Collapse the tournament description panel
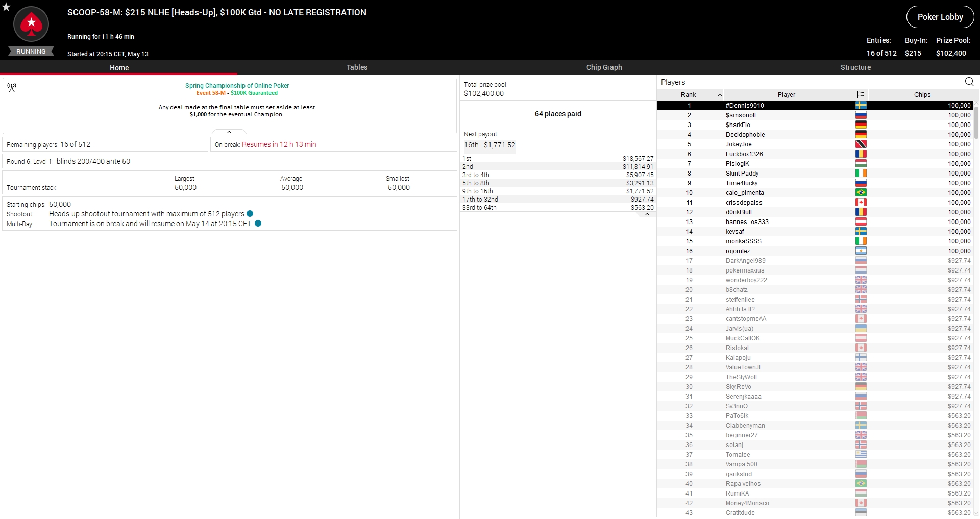This screenshot has width=980, height=519. point(229,132)
